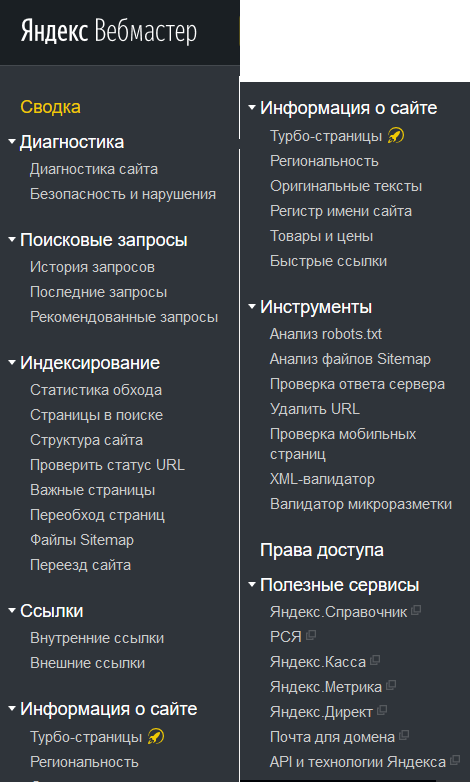The width and height of the screenshot is (470, 782).
Task: Click external-link icon beside Яндекс.Касса
Action: click(375, 660)
